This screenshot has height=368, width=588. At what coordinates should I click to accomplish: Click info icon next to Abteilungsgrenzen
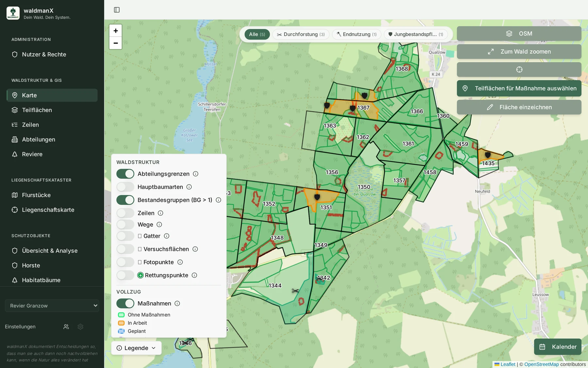pos(196,174)
